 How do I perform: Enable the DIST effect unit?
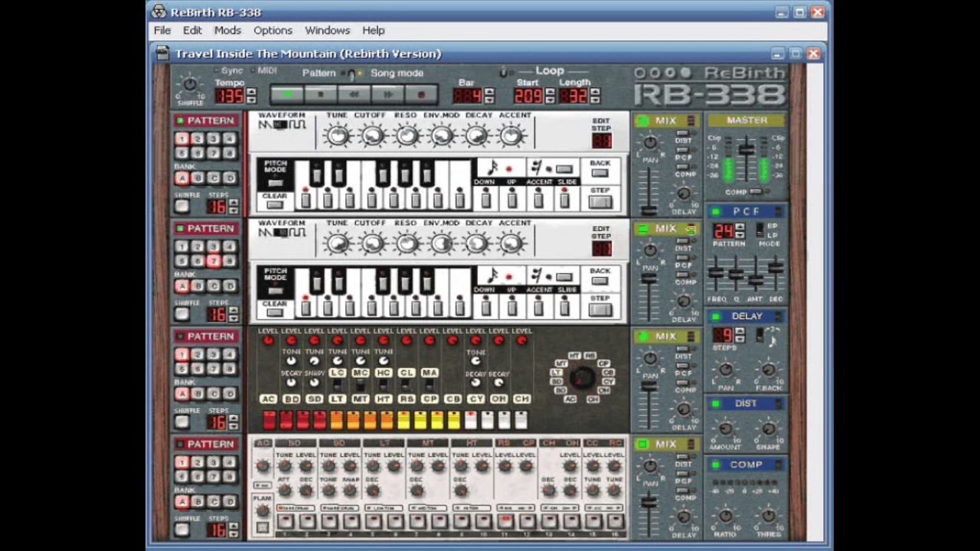pyautogui.click(x=716, y=403)
